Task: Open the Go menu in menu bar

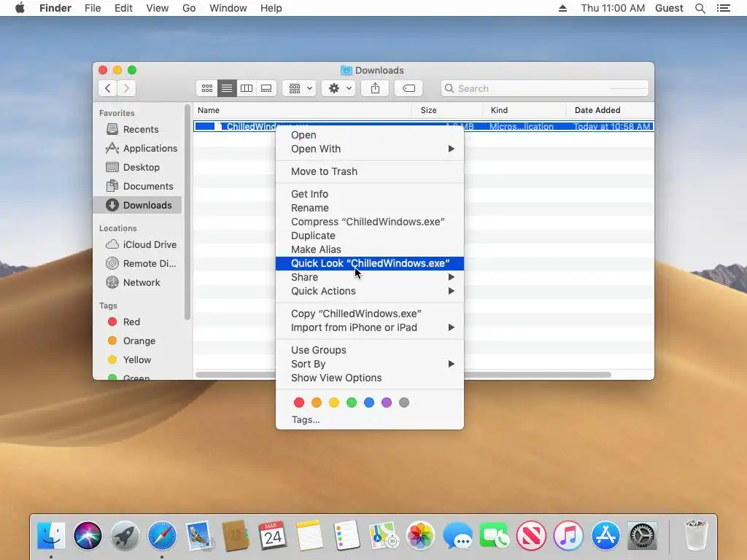Action: pyautogui.click(x=189, y=8)
